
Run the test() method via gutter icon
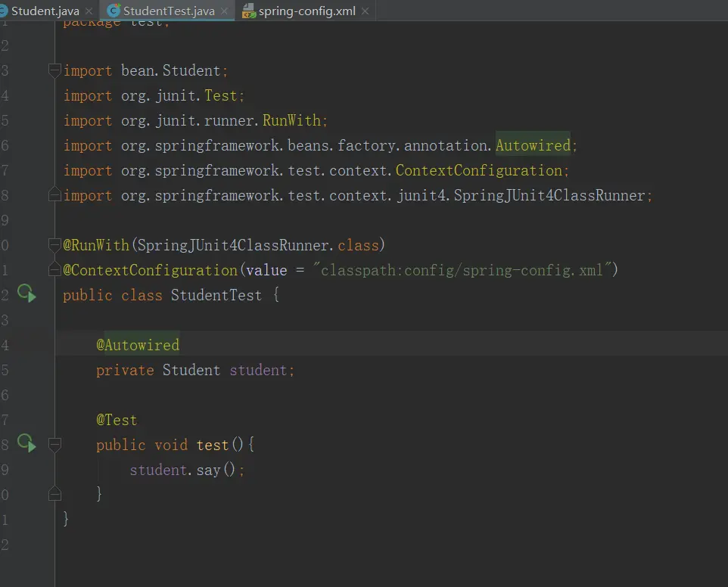pyautogui.click(x=26, y=443)
